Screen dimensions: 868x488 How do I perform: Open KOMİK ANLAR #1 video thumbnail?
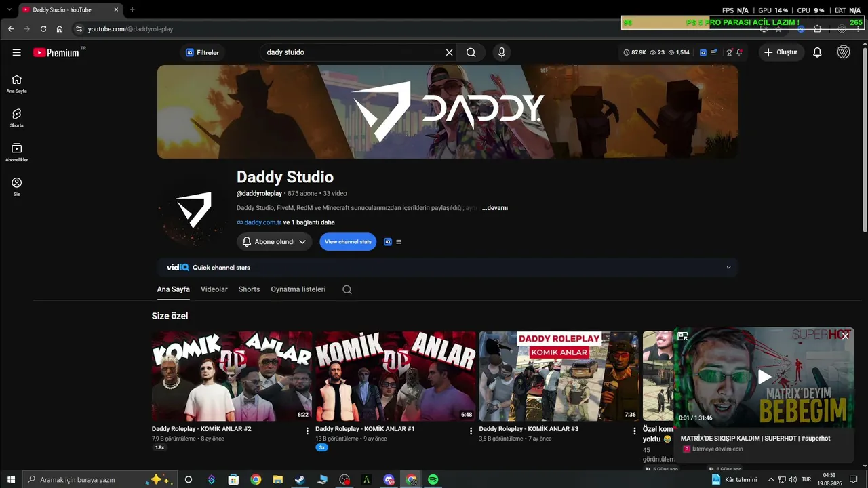[x=395, y=376]
